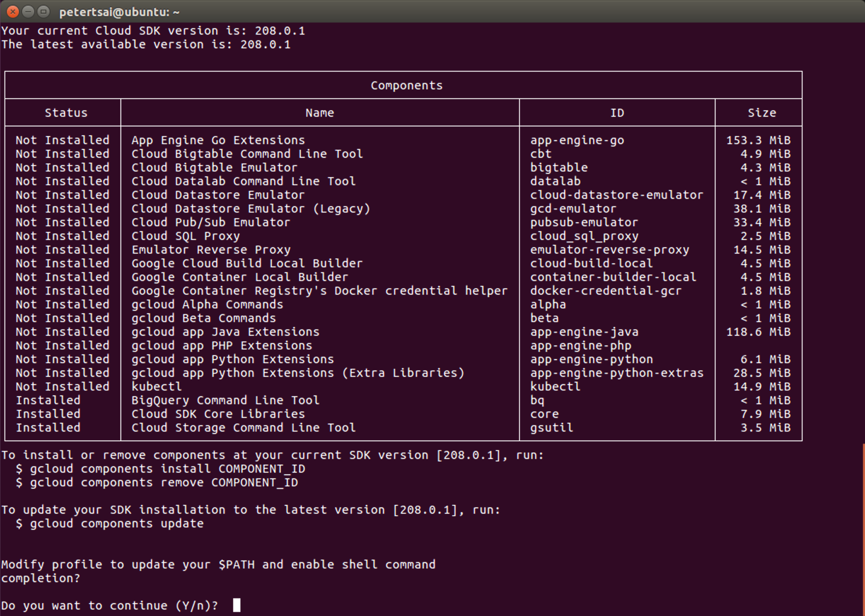
Task: Click the BigQuery Command Line Tool row
Action: 225,400
